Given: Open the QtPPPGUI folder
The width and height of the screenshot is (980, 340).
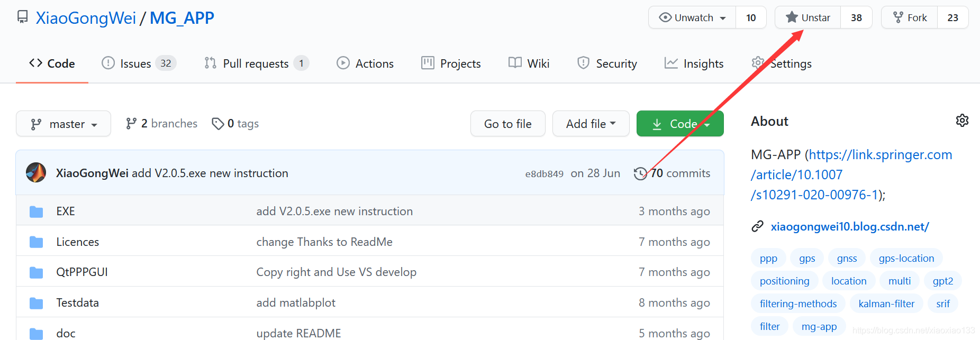Looking at the screenshot, I should pos(82,272).
